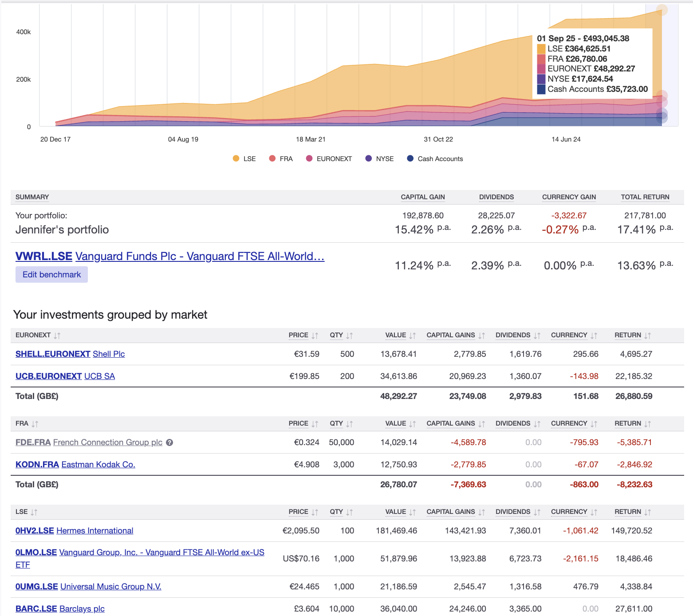693x616 pixels.
Task: Sort by EURONEXT market group header
Action: click(38, 335)
